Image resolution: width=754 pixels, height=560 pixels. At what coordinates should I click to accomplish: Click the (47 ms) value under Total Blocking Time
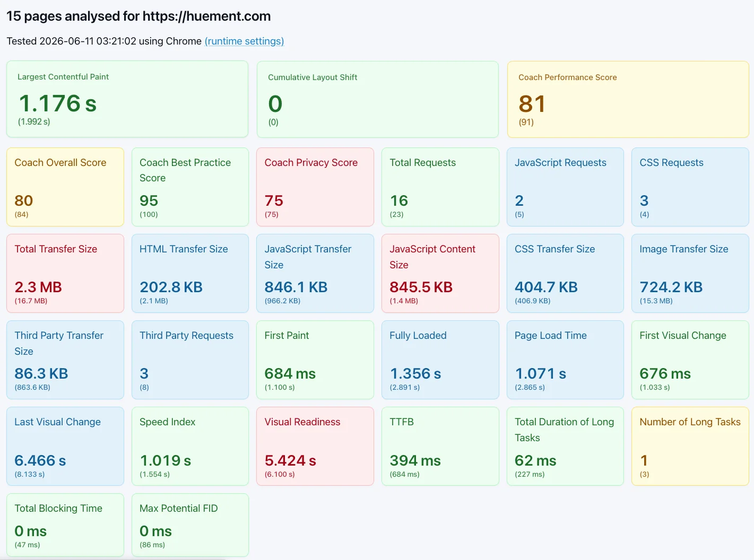tap(27, 545)
